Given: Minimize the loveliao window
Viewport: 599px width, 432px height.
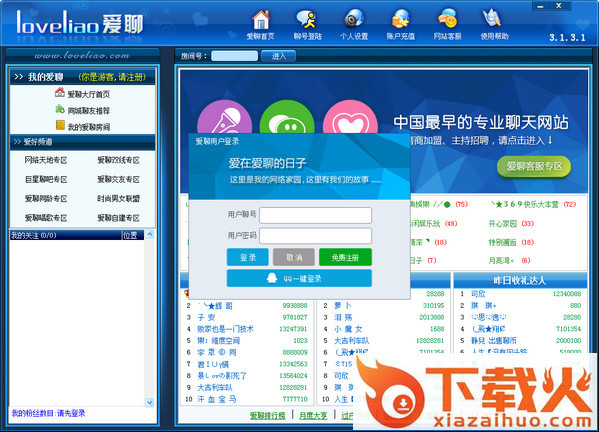Looking at the screenshot, I should pos(540,6).
